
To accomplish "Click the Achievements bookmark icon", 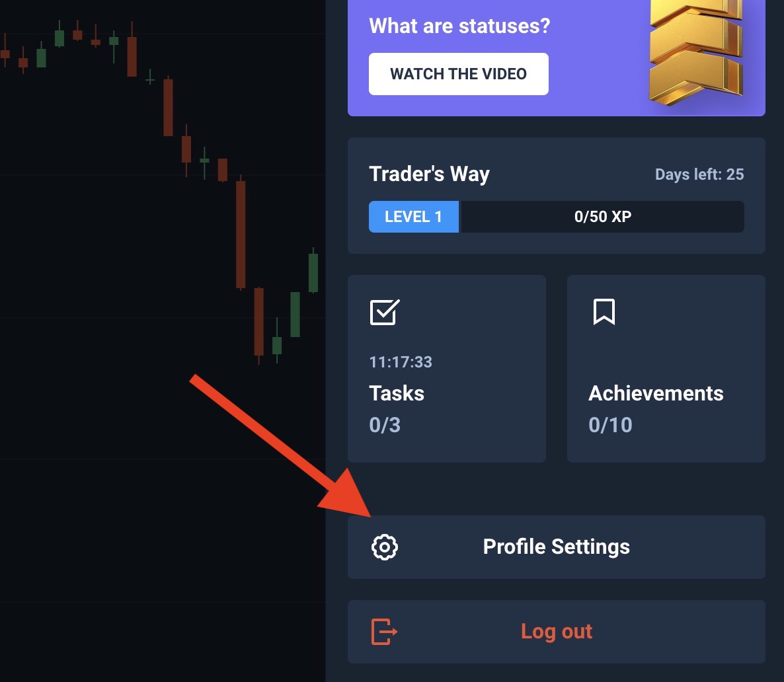I will point(604,311).
